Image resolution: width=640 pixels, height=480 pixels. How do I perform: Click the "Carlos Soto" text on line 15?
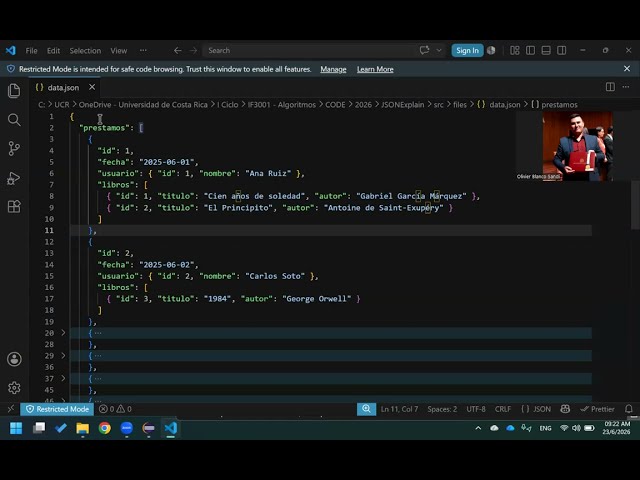[275, 276]
